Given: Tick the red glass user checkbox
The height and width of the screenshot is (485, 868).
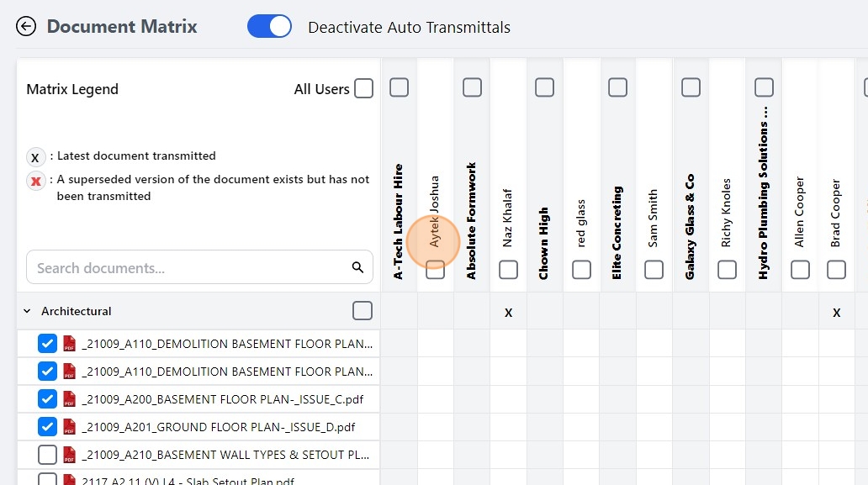Looking at the screenshot, I should click(581, 270).
